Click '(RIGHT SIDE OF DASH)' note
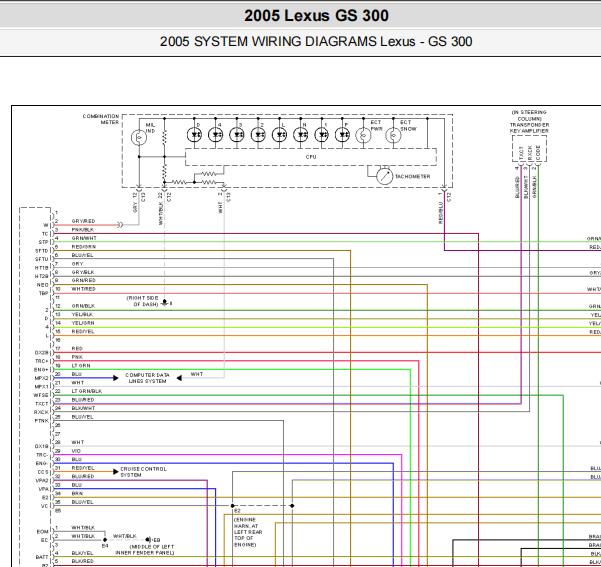This screenshot has height=567, width=601. pos(142,301)
